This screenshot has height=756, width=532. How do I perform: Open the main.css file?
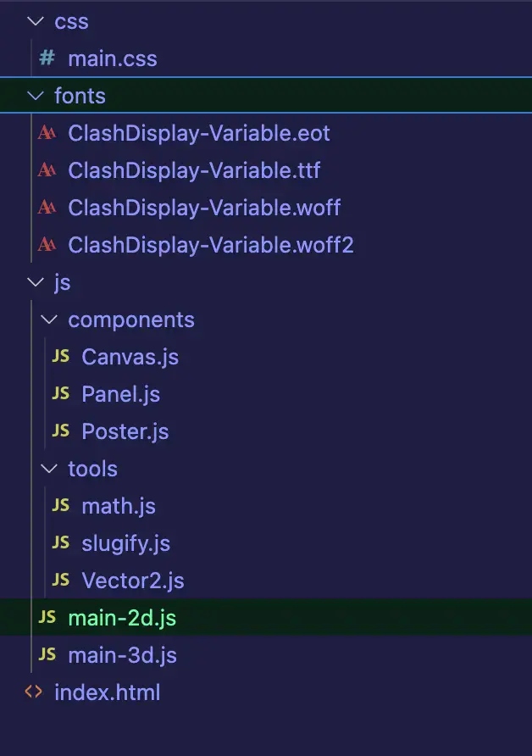click(x=112, y=58)
